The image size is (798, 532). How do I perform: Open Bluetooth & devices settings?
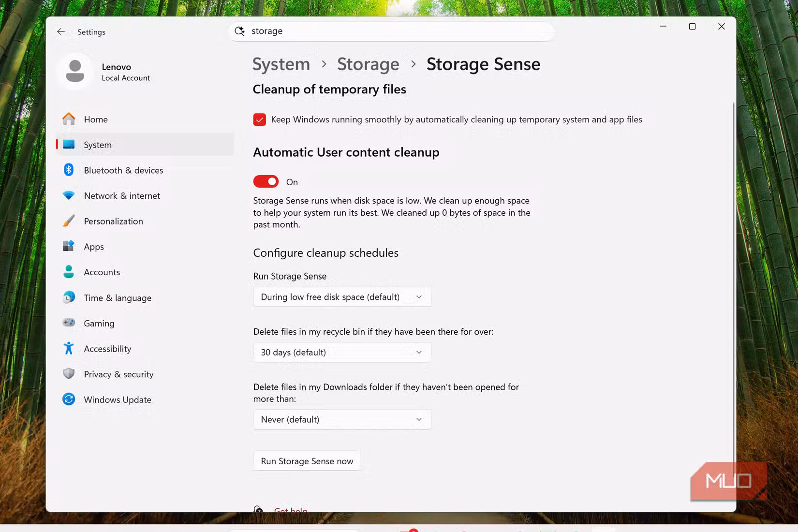pyautogui.click(x=145, y=170)
